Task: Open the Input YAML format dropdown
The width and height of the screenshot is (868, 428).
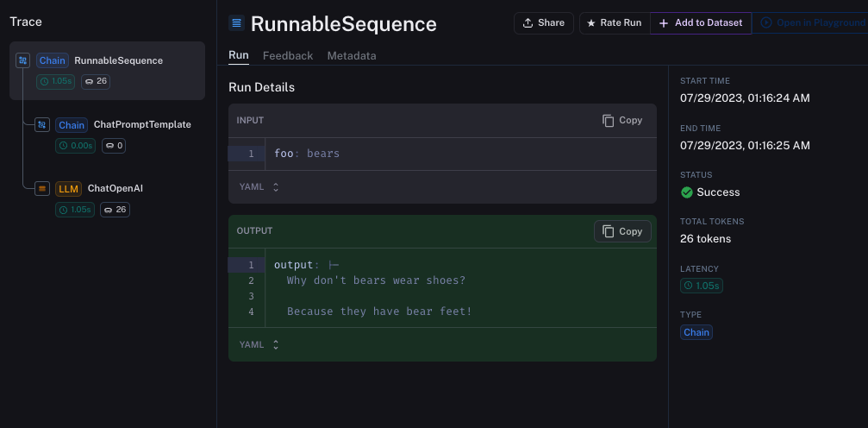Action: click(x=259, y=186)
